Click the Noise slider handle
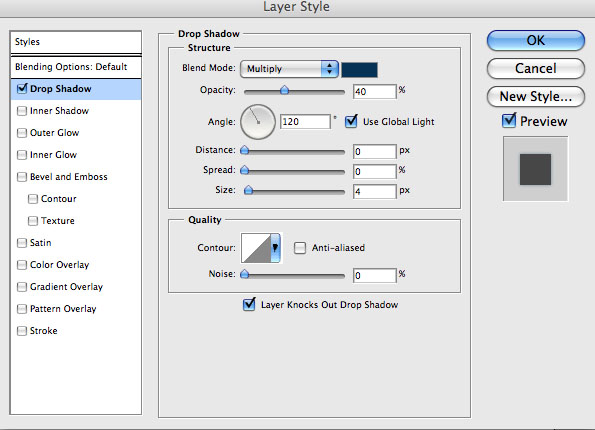595x430 pixels. click(x=245, y=274)
